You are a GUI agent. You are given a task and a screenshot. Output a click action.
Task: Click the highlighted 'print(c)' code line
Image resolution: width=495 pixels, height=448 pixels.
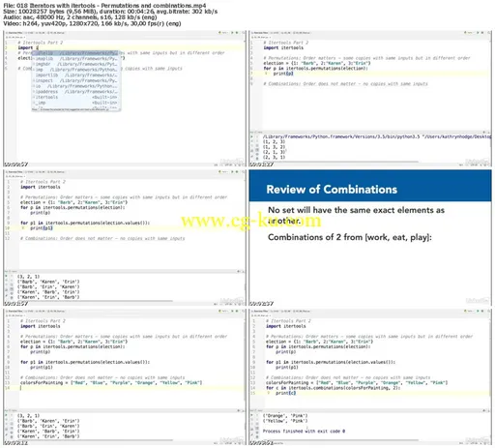[285, 393]
